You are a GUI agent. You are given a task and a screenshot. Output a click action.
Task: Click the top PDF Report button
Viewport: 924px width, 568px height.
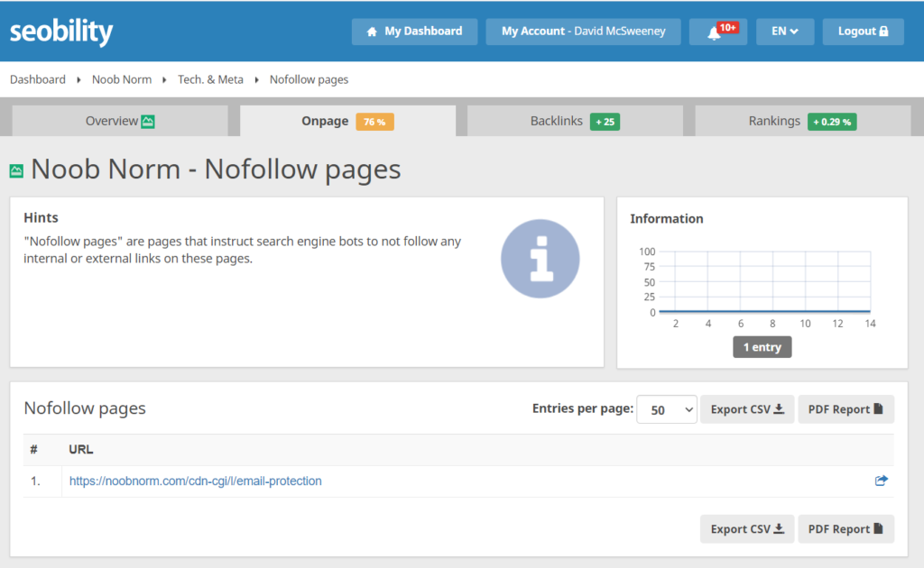[845, 409]
